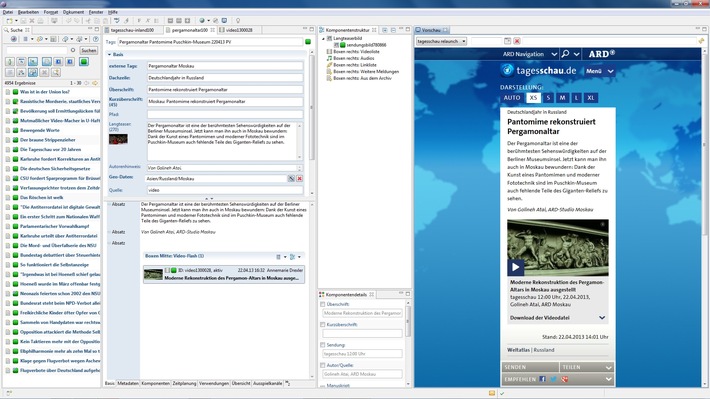Open the Russland link in preview
The image size is (710, 399).
[x=544, y=350]
